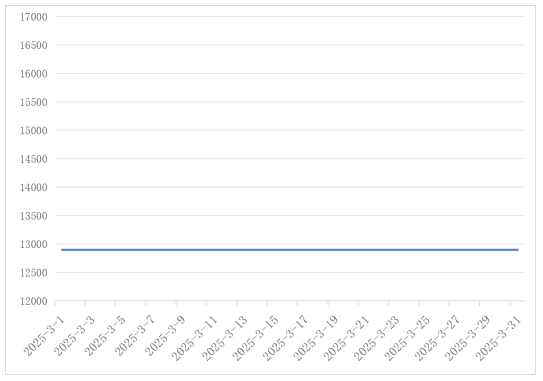Click the 2025-3-27 date label
Screen dimensions: 543x381
437,338
